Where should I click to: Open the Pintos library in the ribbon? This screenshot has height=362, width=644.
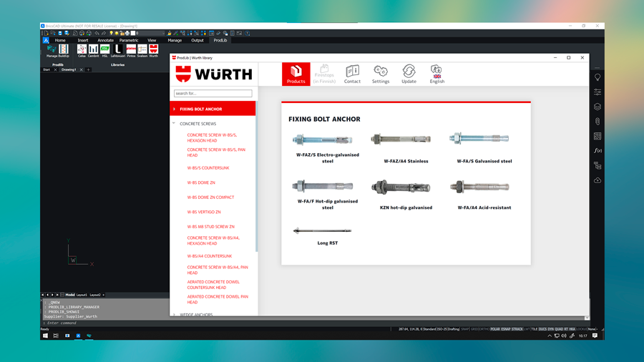131,51
